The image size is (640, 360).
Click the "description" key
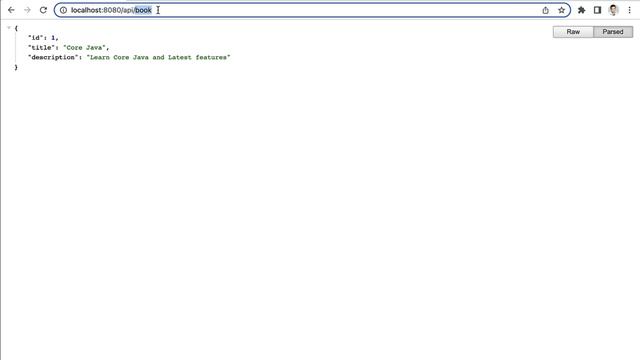pyautogui.click(x=53, y=57)
